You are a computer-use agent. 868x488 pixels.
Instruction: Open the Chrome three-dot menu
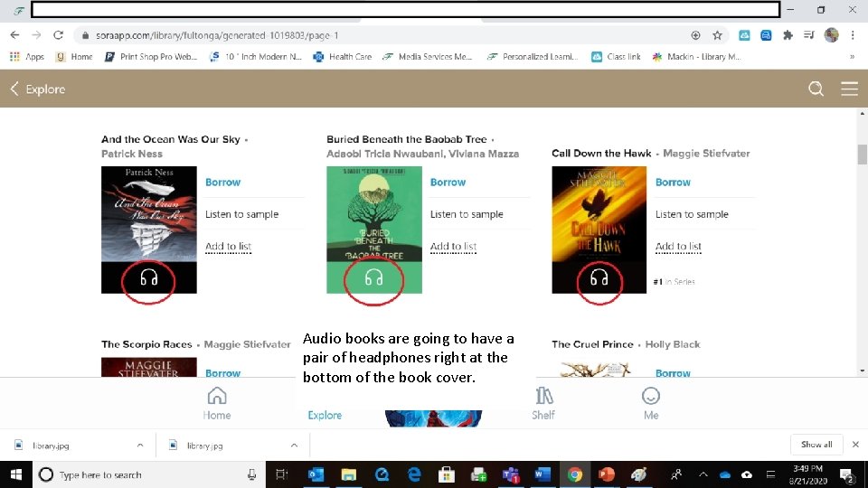click(853, 35)
